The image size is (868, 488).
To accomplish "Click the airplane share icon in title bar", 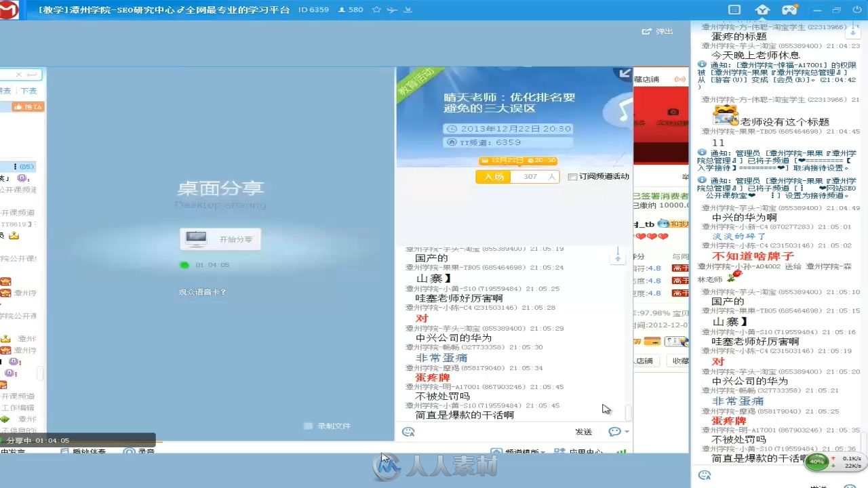I will point(392,10).
